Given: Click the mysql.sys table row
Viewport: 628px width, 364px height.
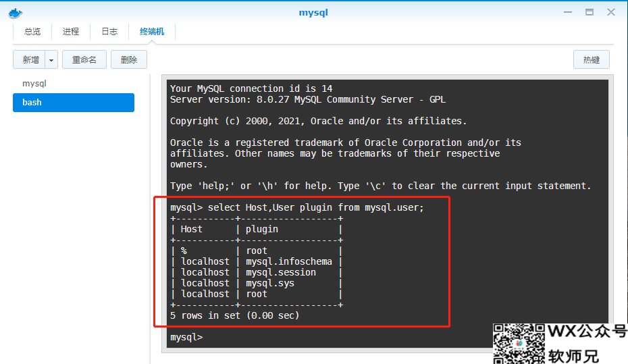Looking at the screenshot, I should [257, 283].
